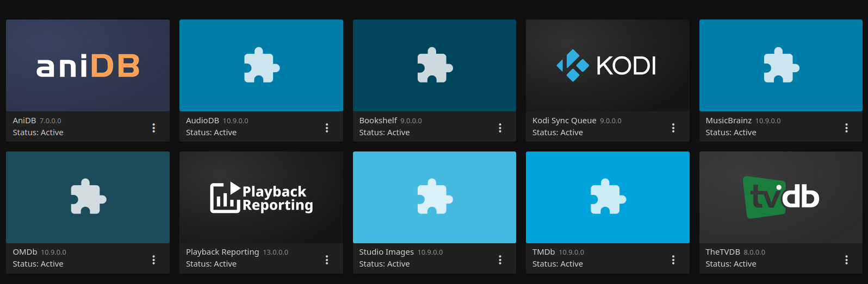Click the TheTVDB version number 8.0.0.0

point(754,253)
